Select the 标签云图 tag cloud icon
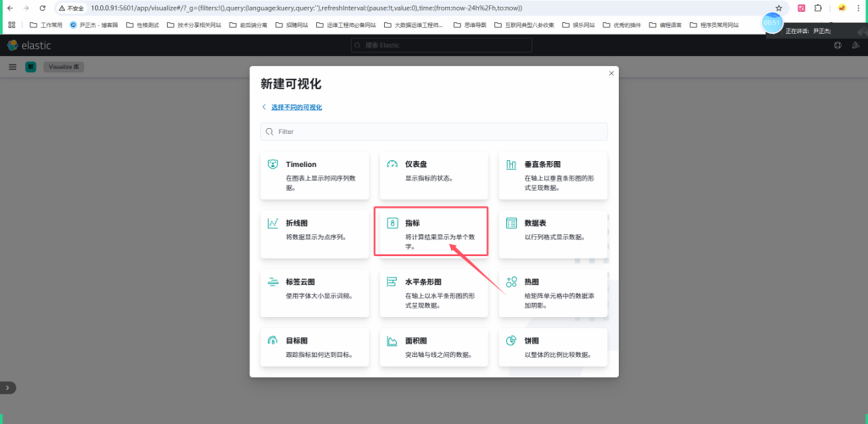Screen dimensions: 868x424 [273, 282]
